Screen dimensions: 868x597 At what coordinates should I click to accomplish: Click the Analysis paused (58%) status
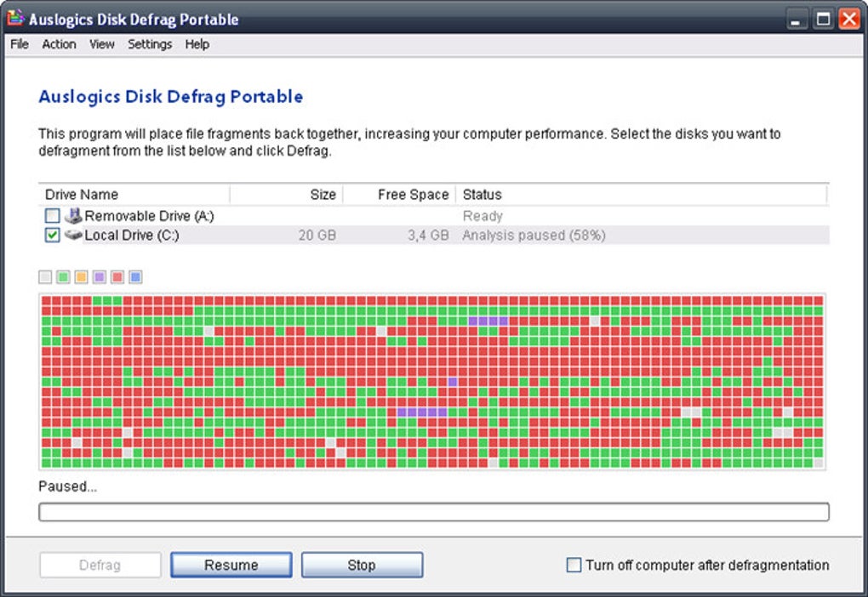[534, 236]
